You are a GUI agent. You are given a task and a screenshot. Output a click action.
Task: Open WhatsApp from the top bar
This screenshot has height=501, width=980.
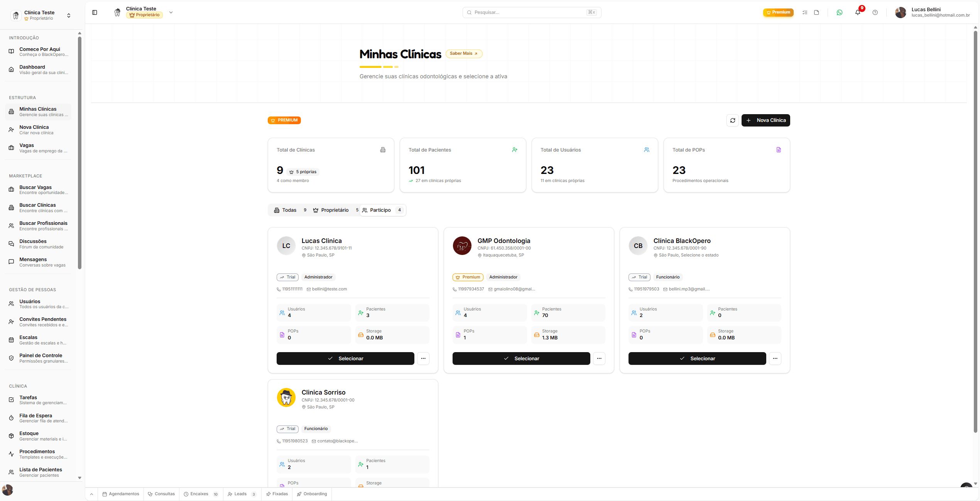(840, 12)
